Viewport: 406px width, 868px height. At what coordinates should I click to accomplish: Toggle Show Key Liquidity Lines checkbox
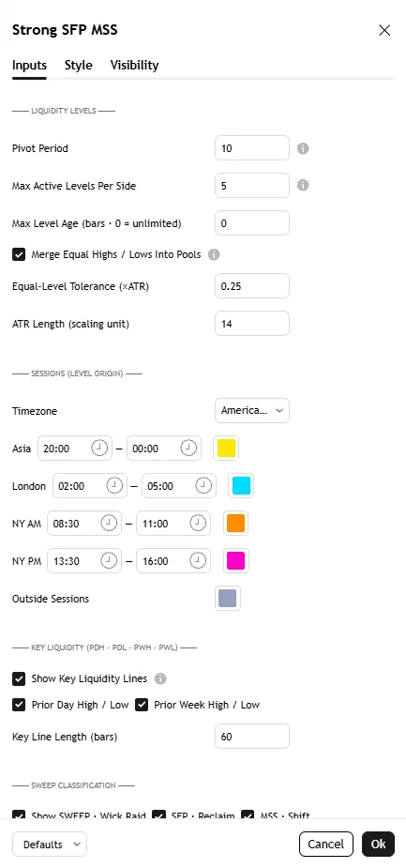19,678
